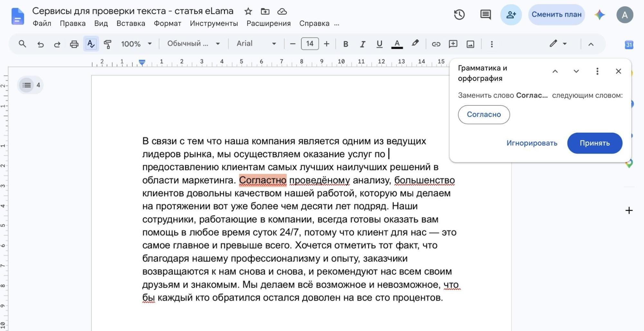Add a comment from toolbar
The height and width of the screenshot is (331, 644).
point(453,44)
